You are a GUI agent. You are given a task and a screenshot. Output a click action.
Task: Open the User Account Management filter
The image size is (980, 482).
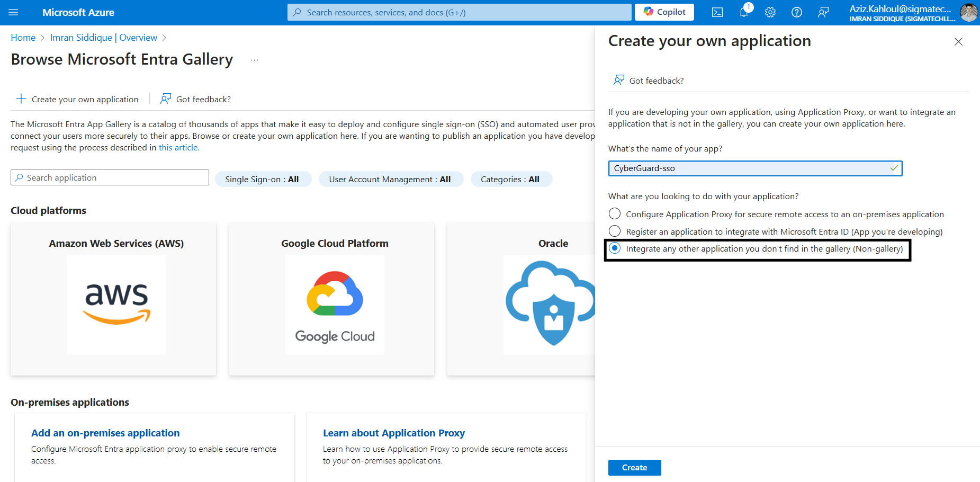(390, 180)
